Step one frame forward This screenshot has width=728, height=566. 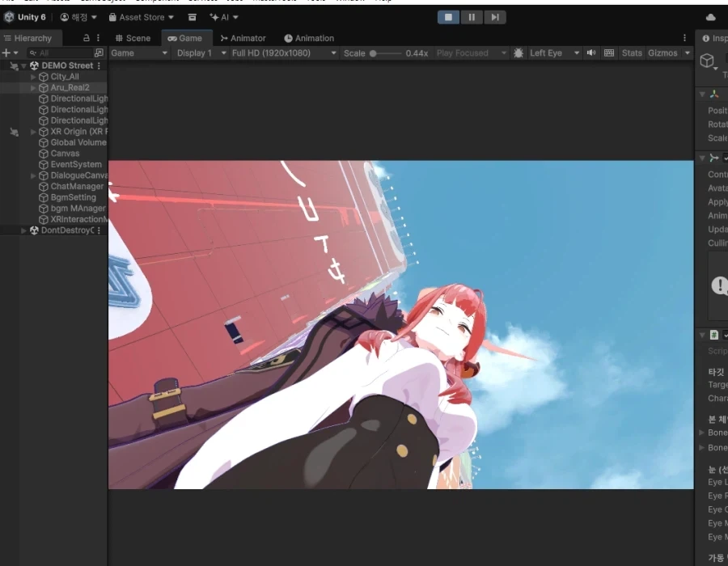click(x=495, y=17)
